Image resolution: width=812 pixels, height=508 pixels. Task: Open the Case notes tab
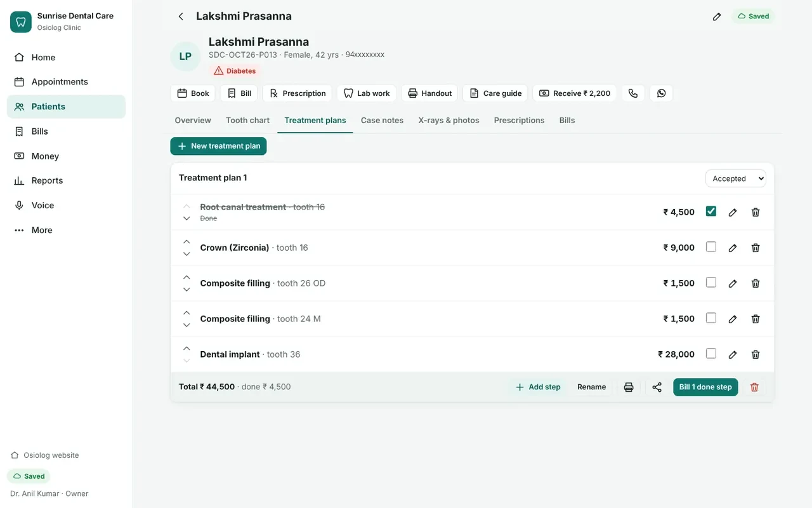(x=382, y=120)
